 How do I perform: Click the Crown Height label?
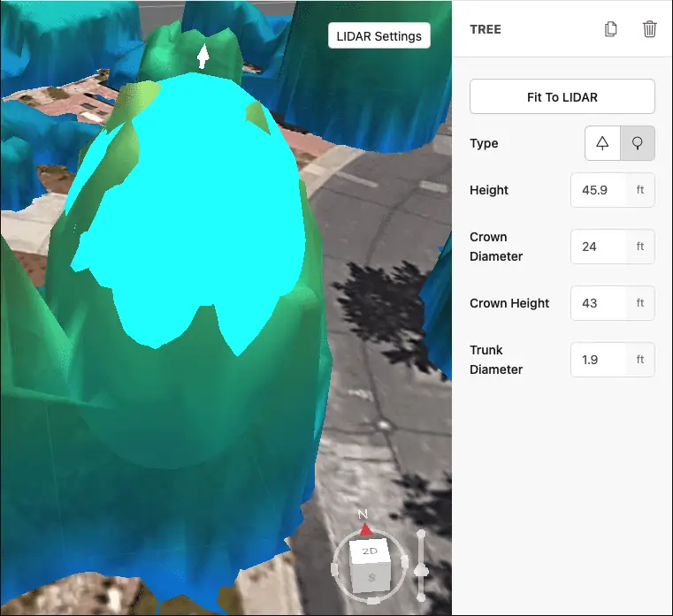click(x=509, y=303)
